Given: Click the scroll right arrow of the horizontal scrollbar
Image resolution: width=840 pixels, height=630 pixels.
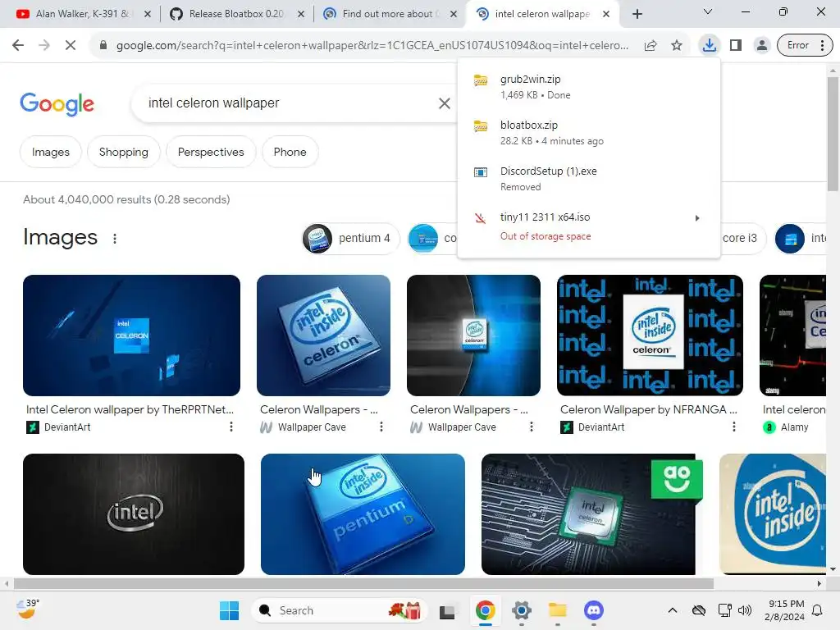Looking at the screenshot, I should pos(819,583).
